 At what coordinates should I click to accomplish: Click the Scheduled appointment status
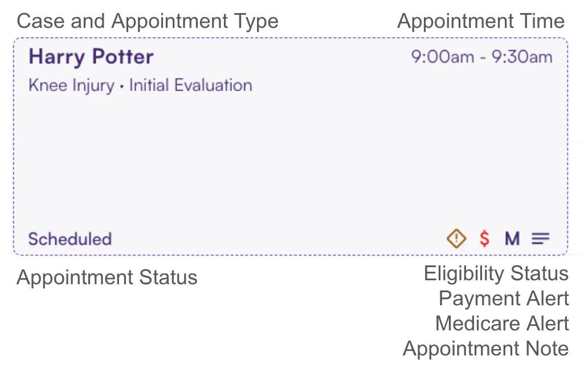(70, 239)
